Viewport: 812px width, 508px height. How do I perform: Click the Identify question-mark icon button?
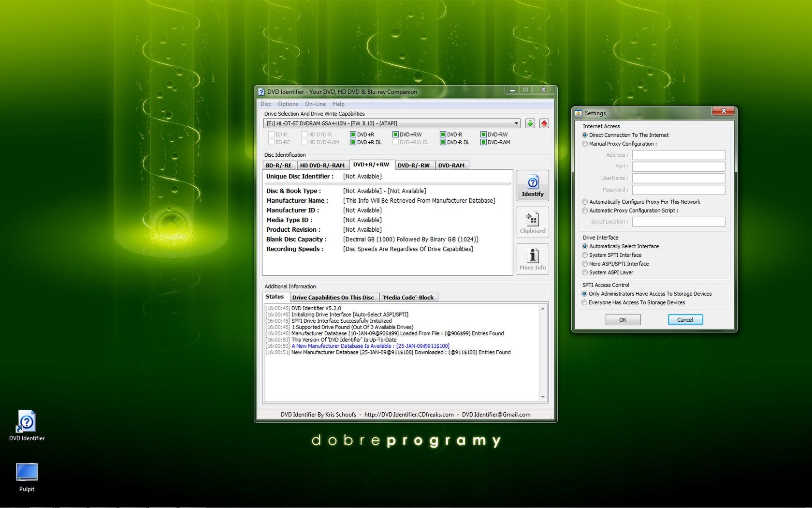point(533,185)
